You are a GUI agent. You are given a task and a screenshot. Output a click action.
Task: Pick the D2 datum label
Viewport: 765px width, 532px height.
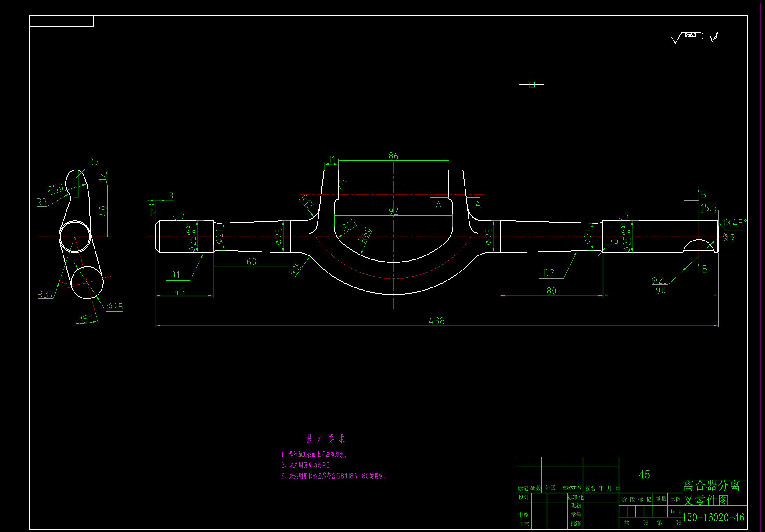click(x=549, y=273)
